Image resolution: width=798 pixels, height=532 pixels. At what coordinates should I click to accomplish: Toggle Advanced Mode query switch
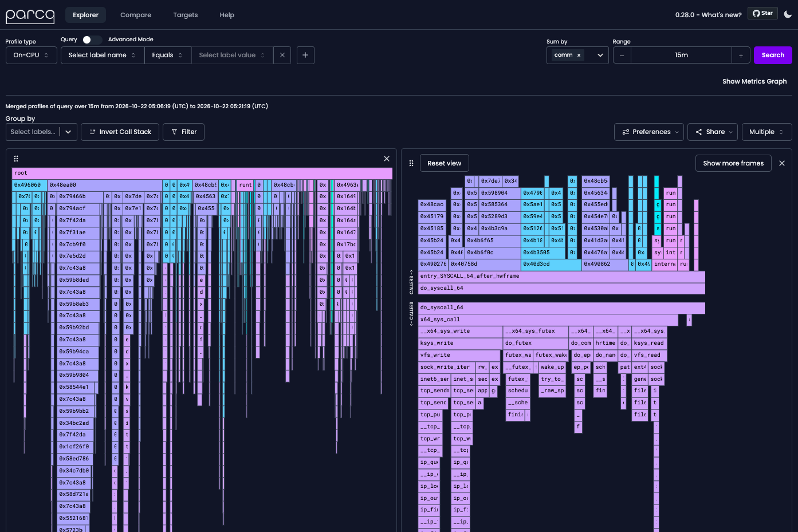pos(92,40)
